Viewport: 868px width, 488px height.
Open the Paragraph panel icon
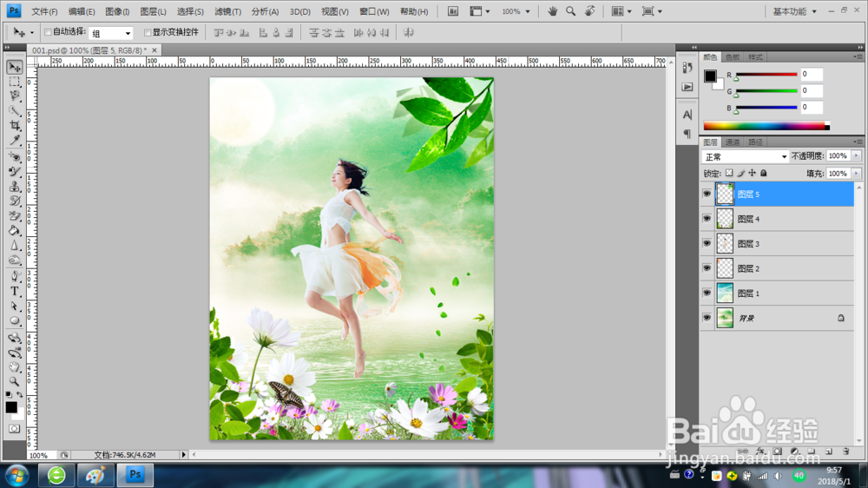point(687,134)
